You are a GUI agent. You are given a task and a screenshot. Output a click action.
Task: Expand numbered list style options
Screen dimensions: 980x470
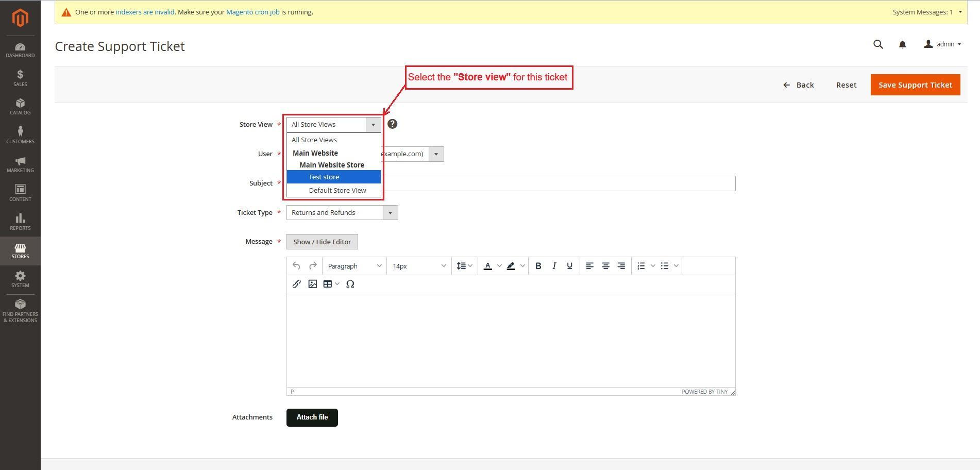[x=653, y=266]
